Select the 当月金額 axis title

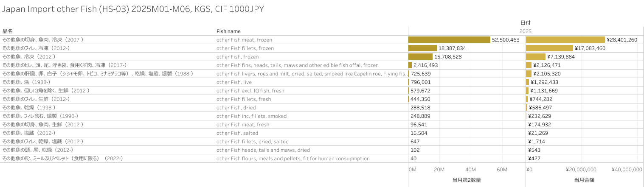point(584,180)
